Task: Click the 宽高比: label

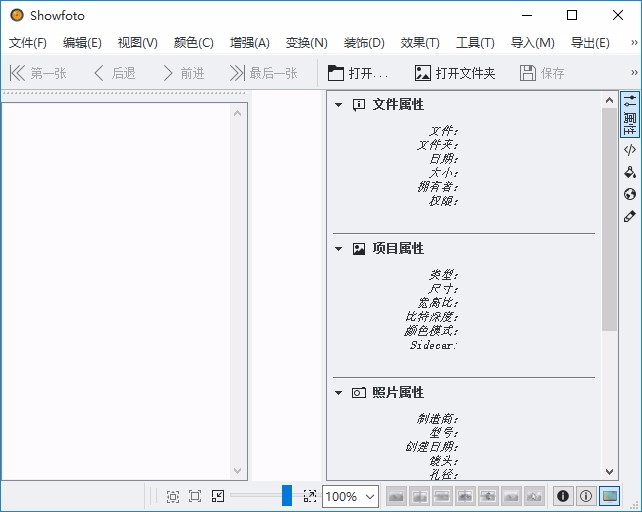Action: [x=437, y=303]
